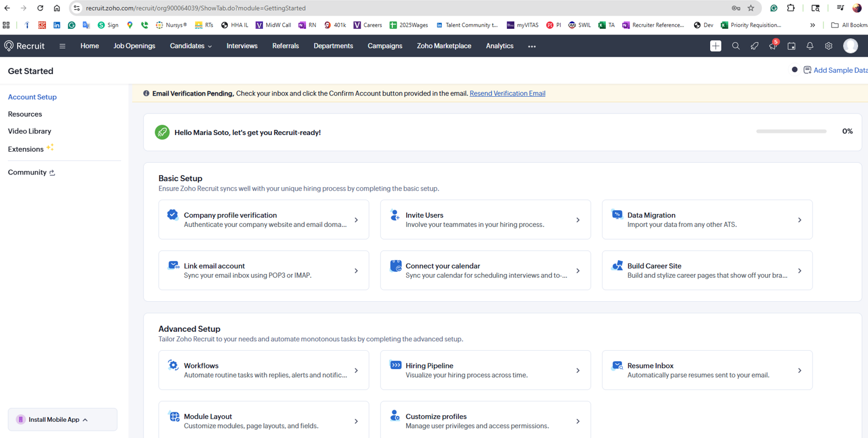This screenshot has height=438, width=868.
Task: Open Data Migration chevron arrow
Action: (800, 220)
